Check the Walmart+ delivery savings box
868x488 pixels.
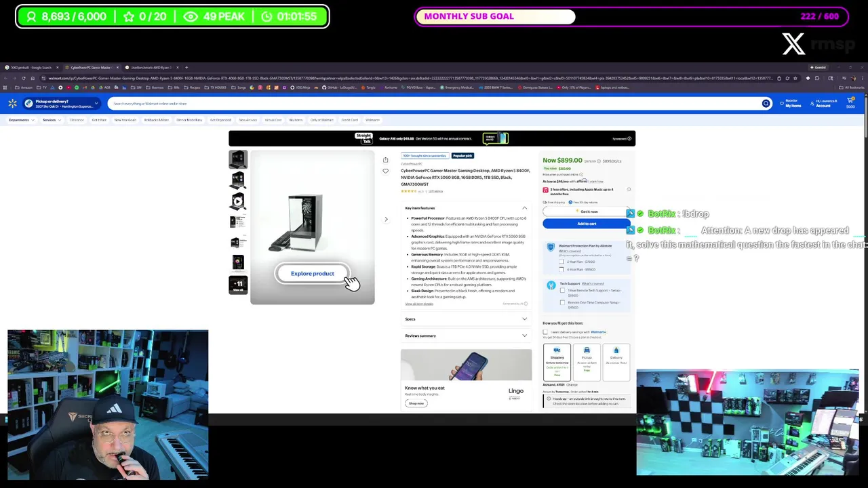click(545, 332)
